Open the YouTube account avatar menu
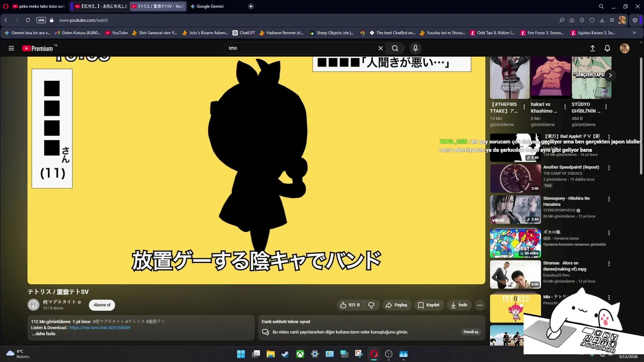 click(624, 48)
